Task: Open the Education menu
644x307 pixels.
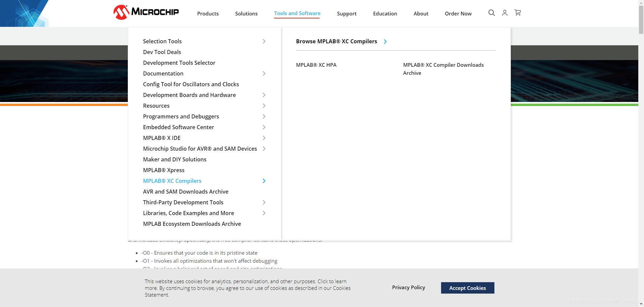Action: (385, 13)
